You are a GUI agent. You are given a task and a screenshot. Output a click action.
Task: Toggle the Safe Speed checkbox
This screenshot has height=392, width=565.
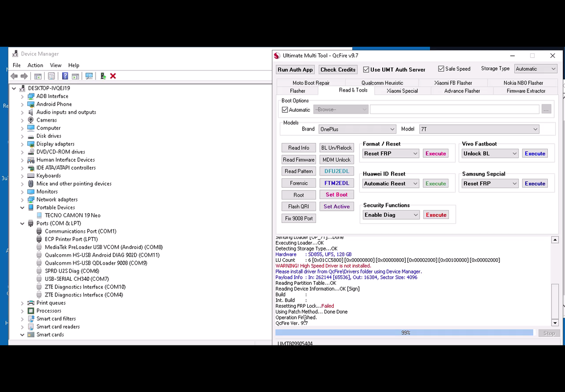pos(441,69)
